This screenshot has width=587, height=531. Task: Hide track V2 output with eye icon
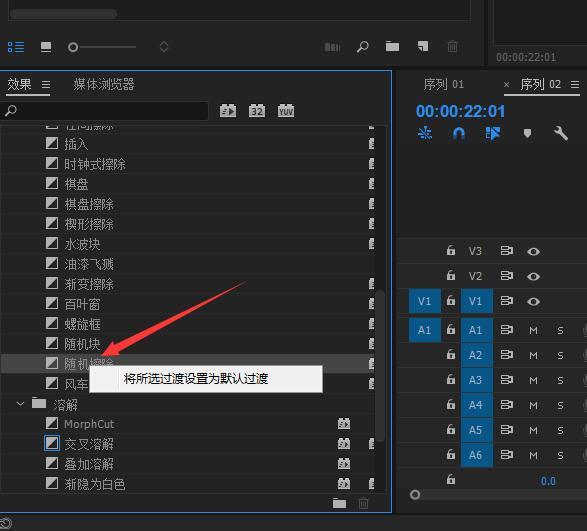click(x=533, y=277)
